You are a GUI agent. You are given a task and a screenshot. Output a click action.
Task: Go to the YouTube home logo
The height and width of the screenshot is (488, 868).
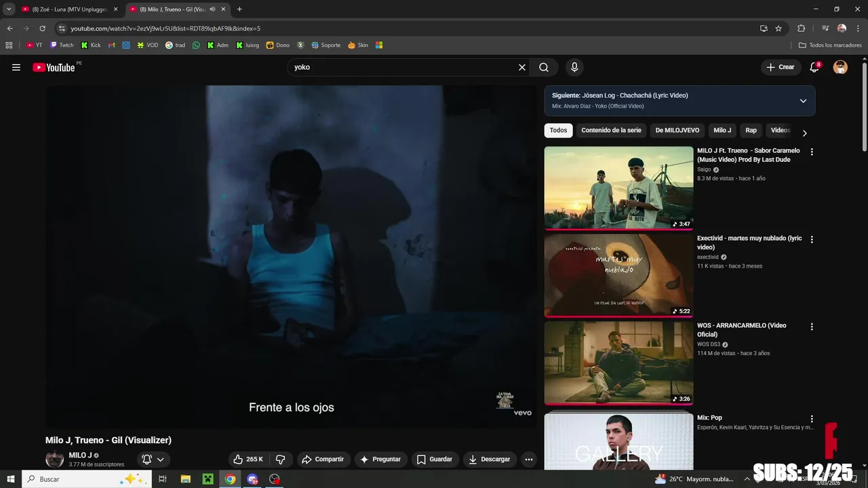(x=54, y=67)
